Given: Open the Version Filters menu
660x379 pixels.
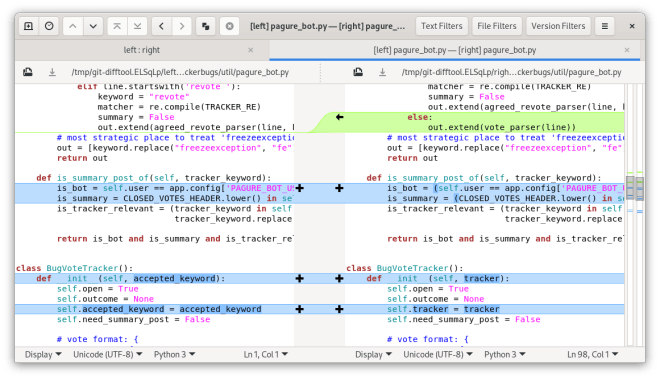Looking at the screenshot, I should [x=558, y=26].
